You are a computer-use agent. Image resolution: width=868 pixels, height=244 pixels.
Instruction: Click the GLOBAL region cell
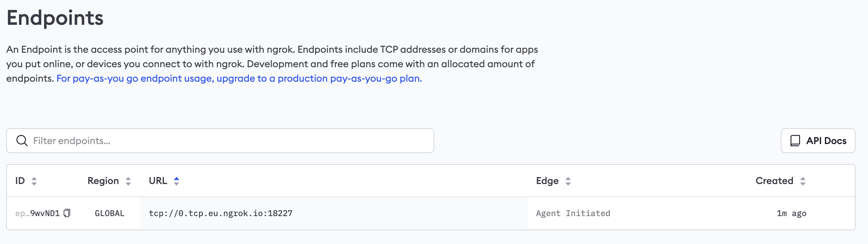click(110, 213)
